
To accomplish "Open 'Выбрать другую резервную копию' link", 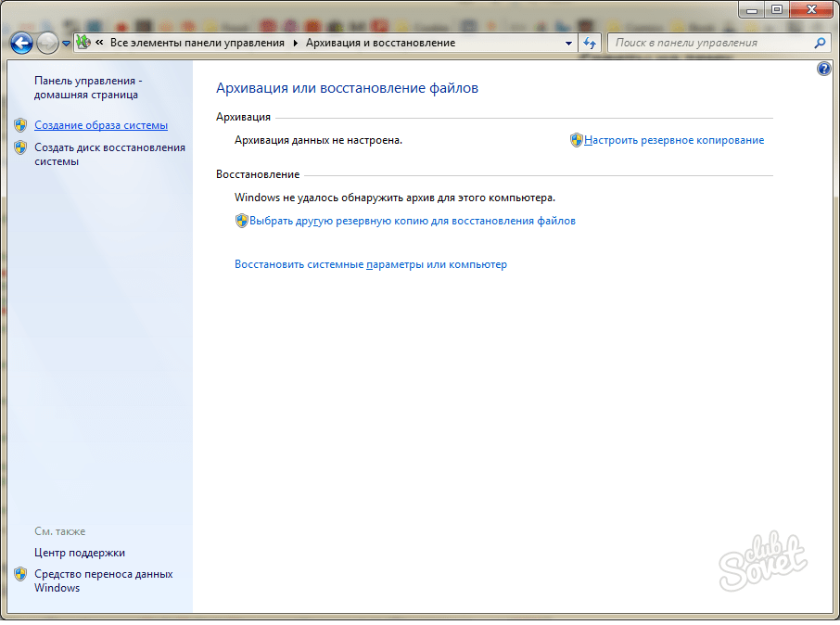I will 413,221.
